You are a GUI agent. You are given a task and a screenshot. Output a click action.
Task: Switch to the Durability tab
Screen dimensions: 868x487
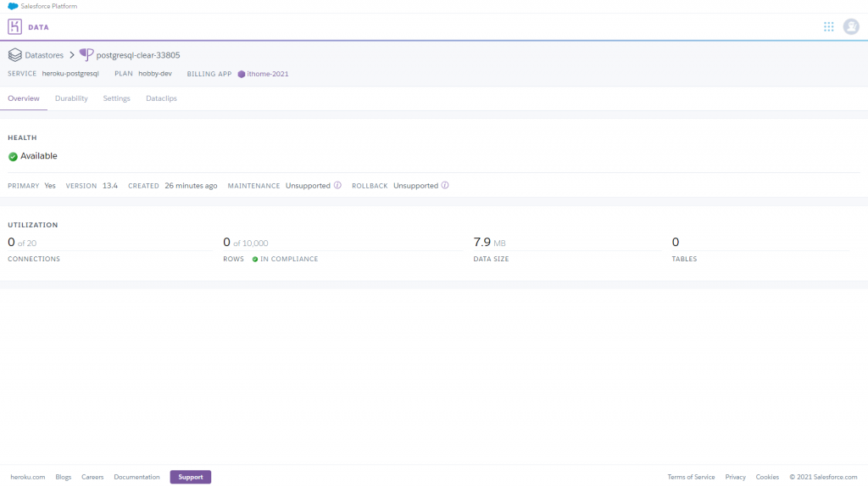pyautogui.click(x=71, y=98)
